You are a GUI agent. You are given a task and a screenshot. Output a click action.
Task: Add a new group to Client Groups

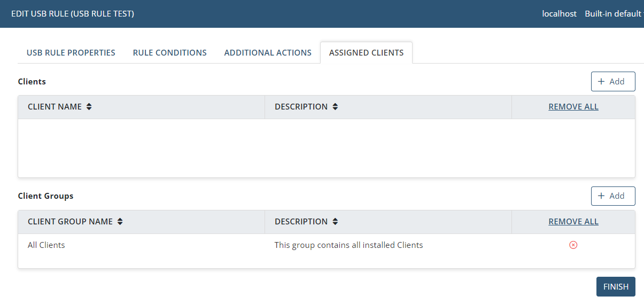[x=612, y=196]
